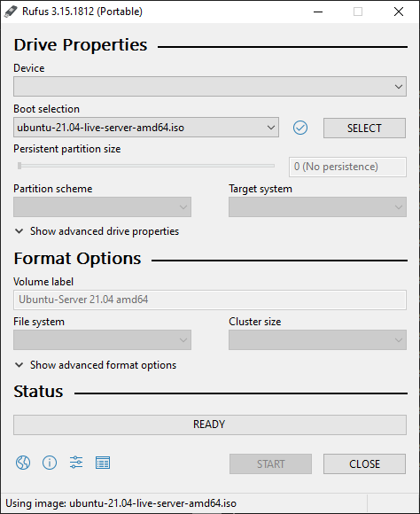Click the checksum checkmark icon beside Boot selection
The width and height of the screenshot is (420, 514).
click(300, 128)
